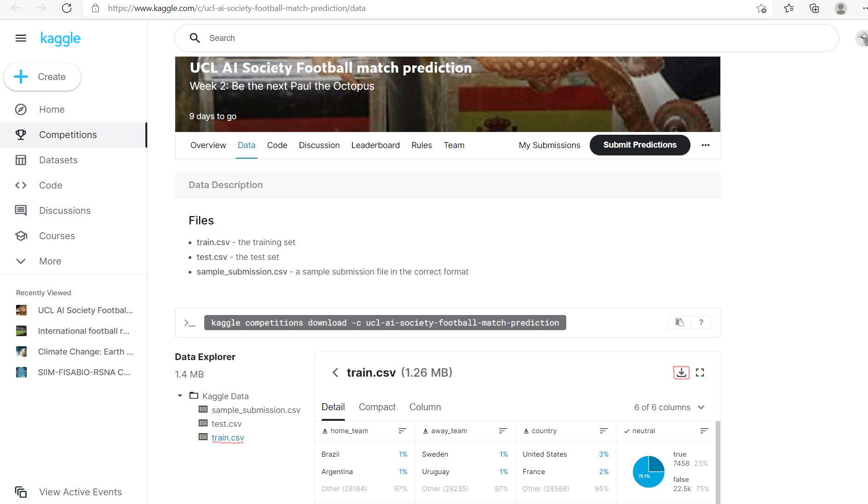Click the Data Description section header
Screen dimensions: 868x504
click(448, 185)
